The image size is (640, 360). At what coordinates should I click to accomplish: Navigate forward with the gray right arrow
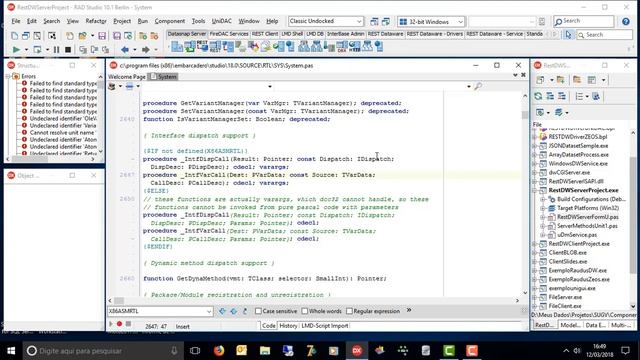145,49
